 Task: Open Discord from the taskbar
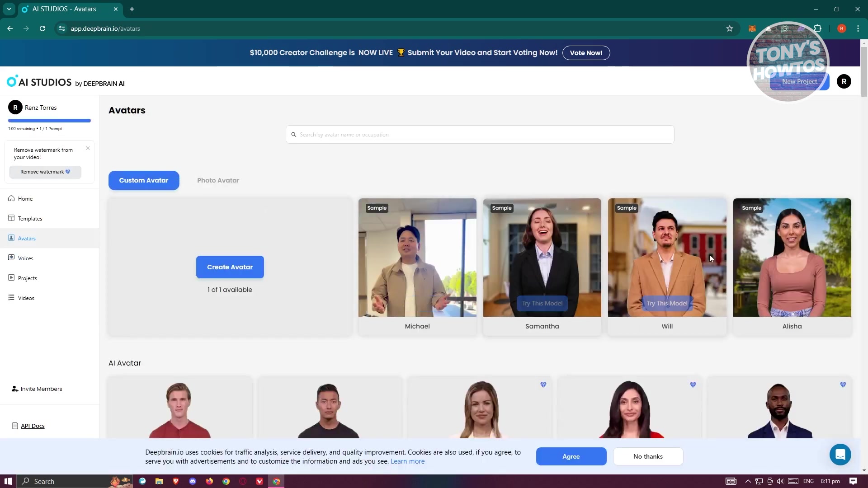point(193,481)
